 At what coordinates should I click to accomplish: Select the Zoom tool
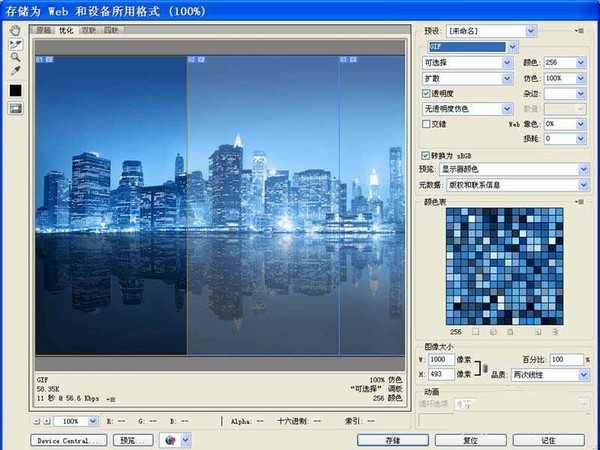point(16,57)
